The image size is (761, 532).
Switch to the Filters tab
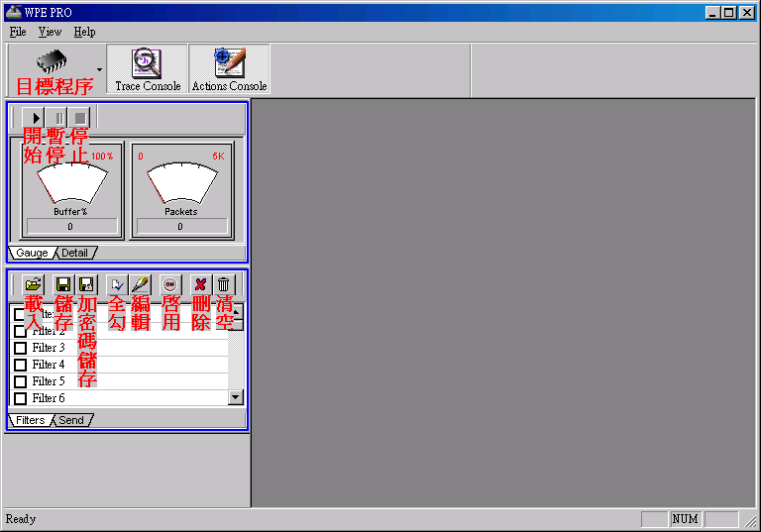pyautogui.click(x=30, y=420)
